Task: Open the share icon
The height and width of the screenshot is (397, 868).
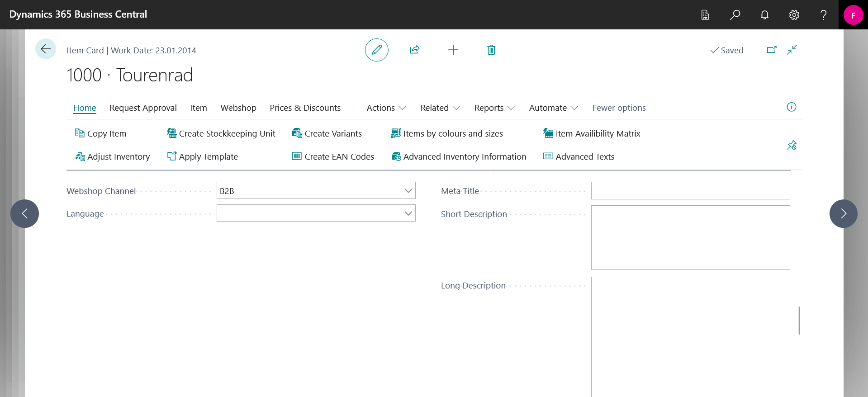Action: pyautogui.click(x=415, y=50)
